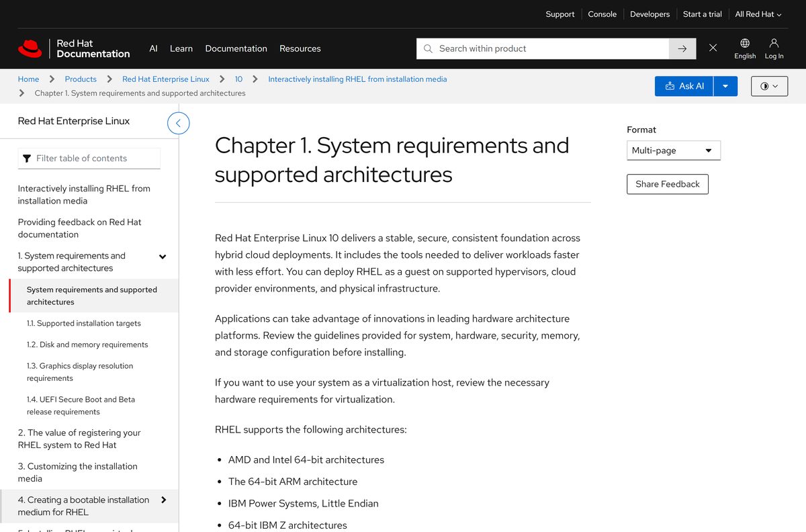Click Start a trial link
The image size is (806, 532).
703,14
